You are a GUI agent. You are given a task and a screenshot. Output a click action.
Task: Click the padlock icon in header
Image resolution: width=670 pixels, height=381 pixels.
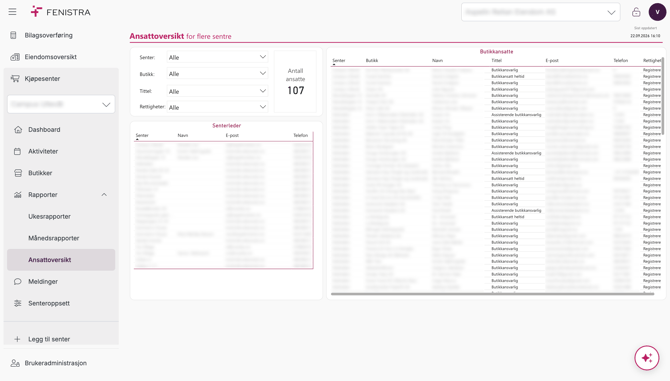(x=636, y=12)
